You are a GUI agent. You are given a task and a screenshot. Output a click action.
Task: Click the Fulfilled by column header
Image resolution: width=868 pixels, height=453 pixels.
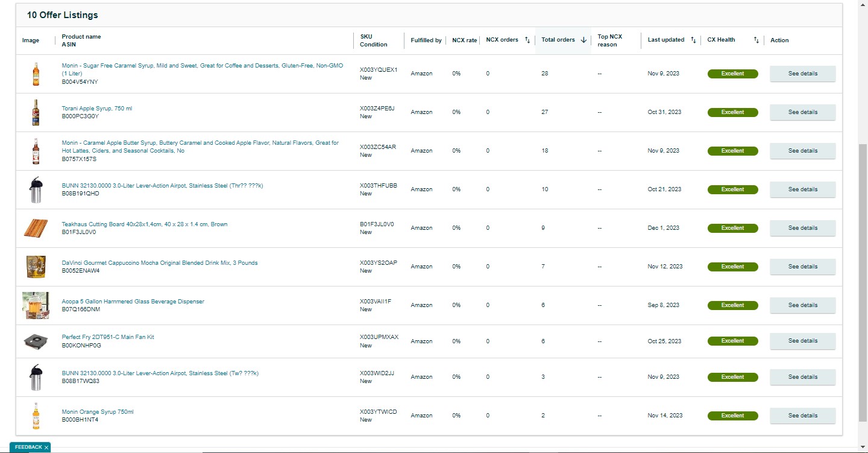(x=426, y=40)
